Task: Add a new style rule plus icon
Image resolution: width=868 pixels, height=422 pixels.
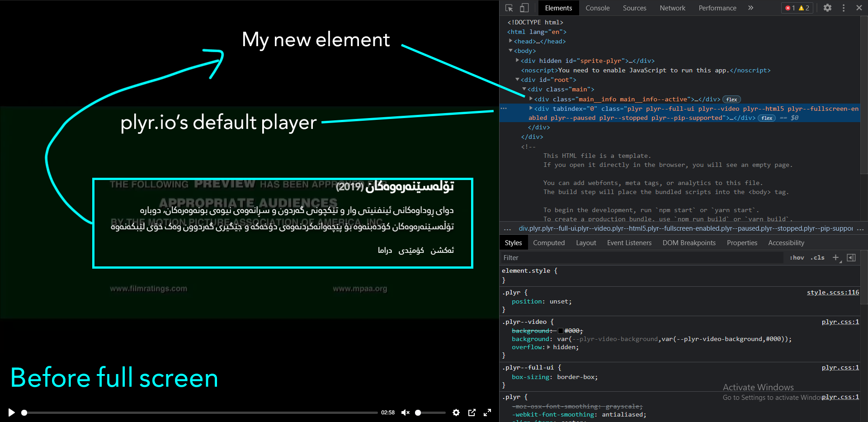Action: (x=835, y=258)
